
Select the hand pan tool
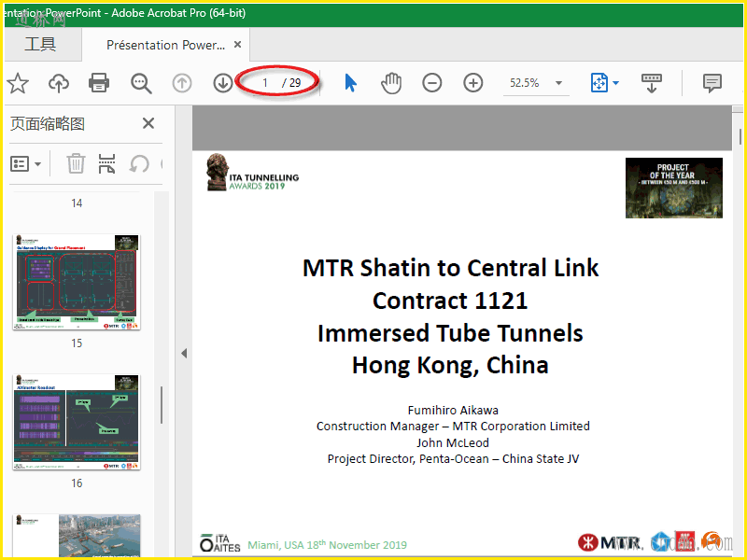coord(391,83)
